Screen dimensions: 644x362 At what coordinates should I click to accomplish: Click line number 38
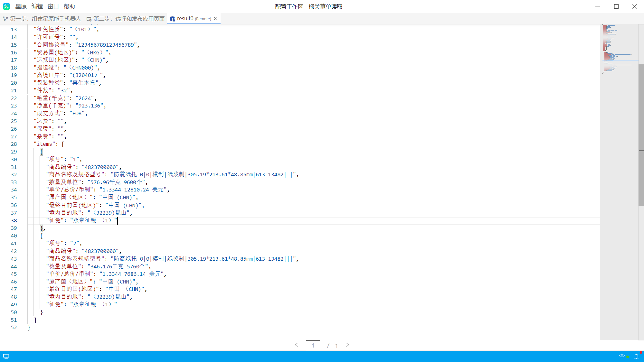(14, 221)
